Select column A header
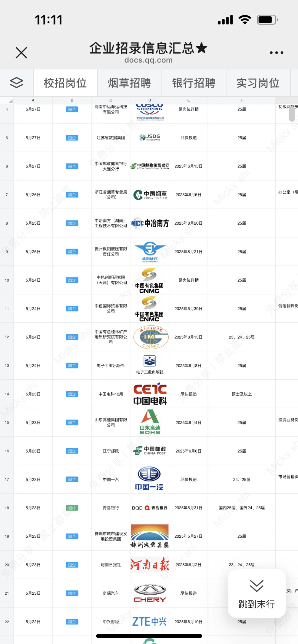The height and width of the screenshot is (644, 298). click(33, 100)
